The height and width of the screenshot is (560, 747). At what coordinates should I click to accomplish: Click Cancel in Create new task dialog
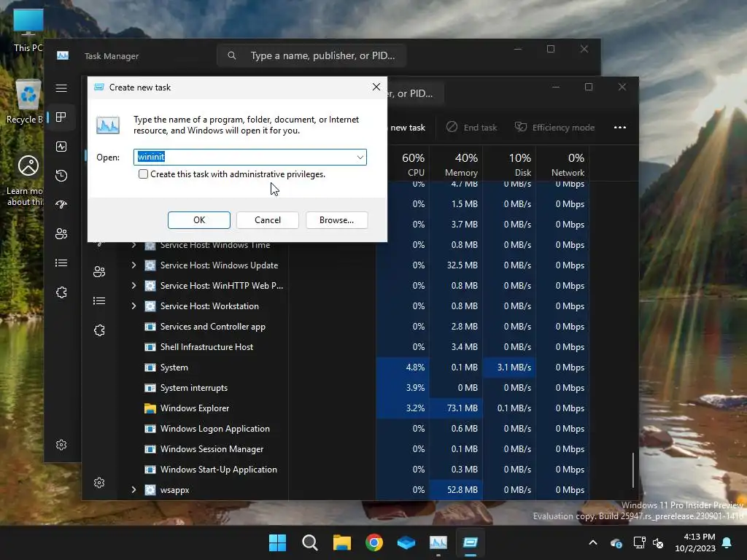click(x=268, y=220)
